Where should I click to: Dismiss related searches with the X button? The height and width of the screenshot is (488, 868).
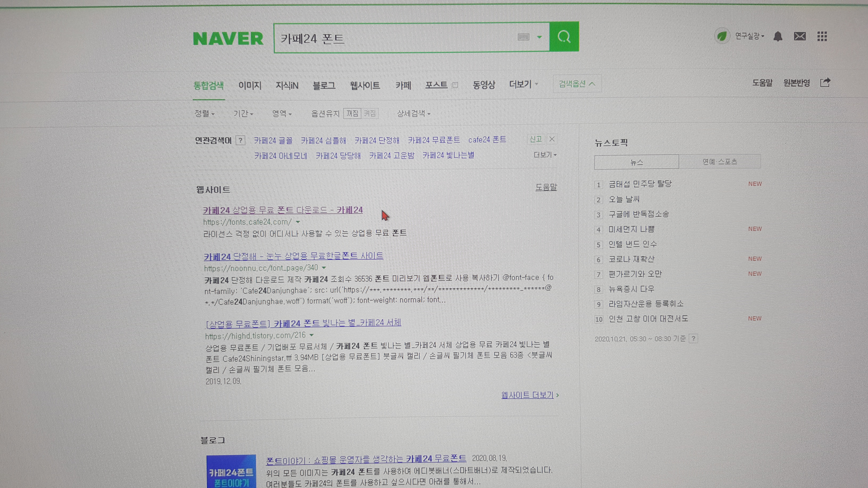[552, 139]
